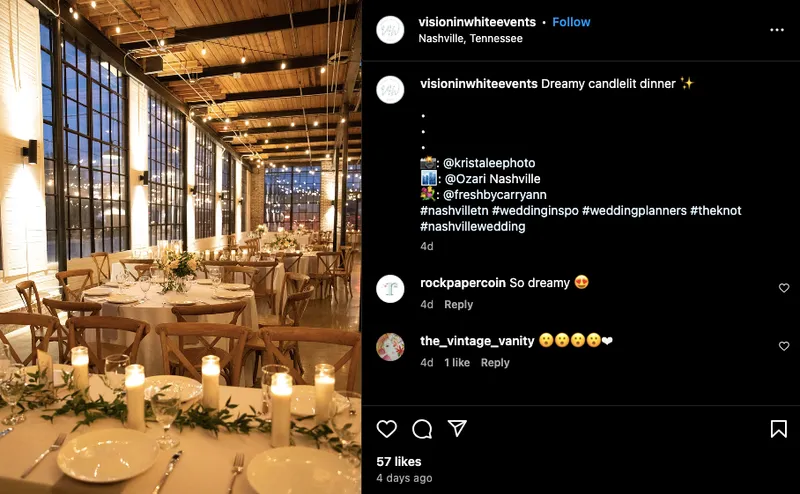Open the Nashville, Tennessee location link
Screen dimensions: 800x494
click(470, 38)
